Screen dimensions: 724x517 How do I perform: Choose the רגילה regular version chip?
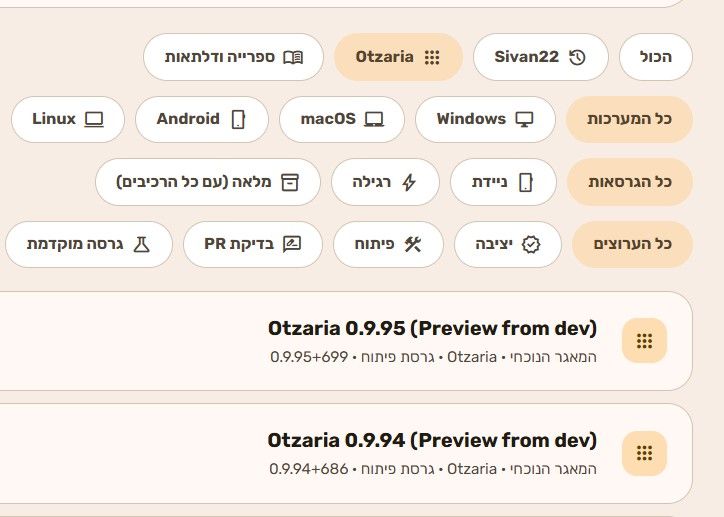pos(385,182)
